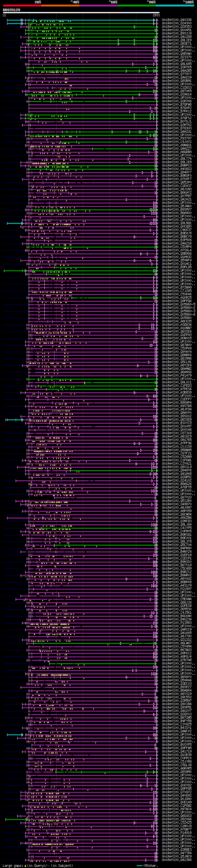The image size is (197, 868).
Task: Select the UniRef100_A3Q834 label
Action: coord(177,325)
